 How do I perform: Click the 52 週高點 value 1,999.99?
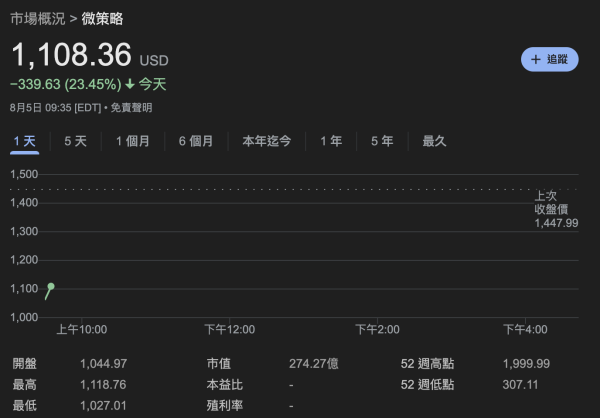(525, 363)
